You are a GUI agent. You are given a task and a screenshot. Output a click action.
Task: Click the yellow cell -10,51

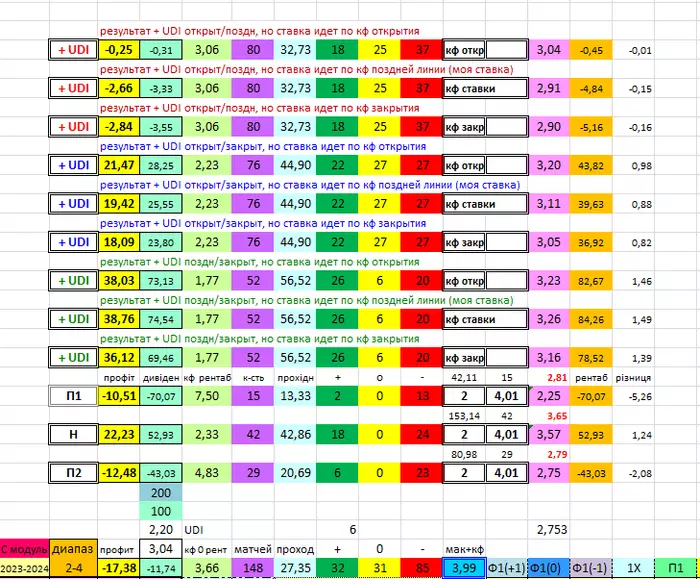(119, 396)
